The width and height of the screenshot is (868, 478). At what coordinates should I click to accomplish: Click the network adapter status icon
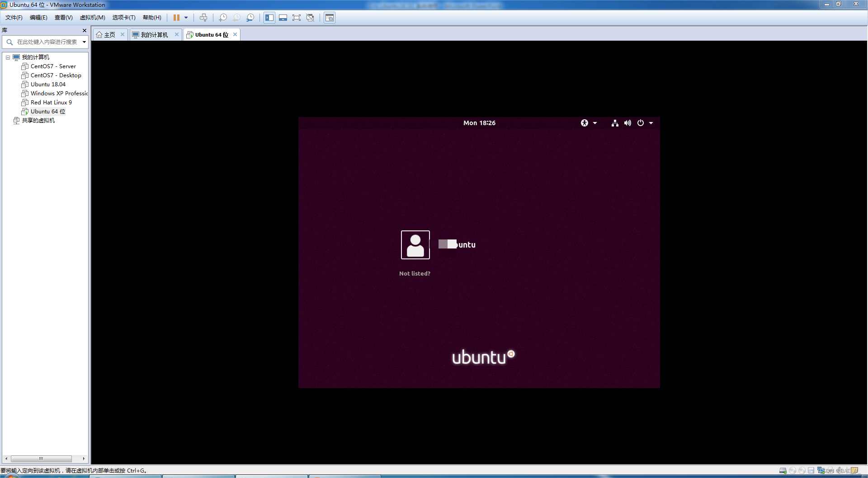pyautogui.click(x=821, y=471)
